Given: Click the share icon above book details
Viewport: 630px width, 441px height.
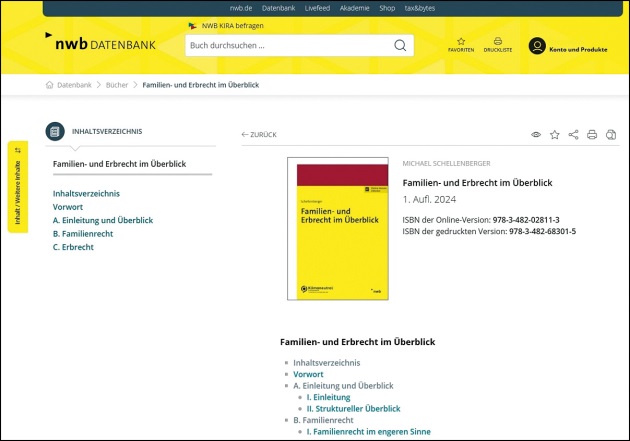Looking at the screenshot, I should pos(573,134).
